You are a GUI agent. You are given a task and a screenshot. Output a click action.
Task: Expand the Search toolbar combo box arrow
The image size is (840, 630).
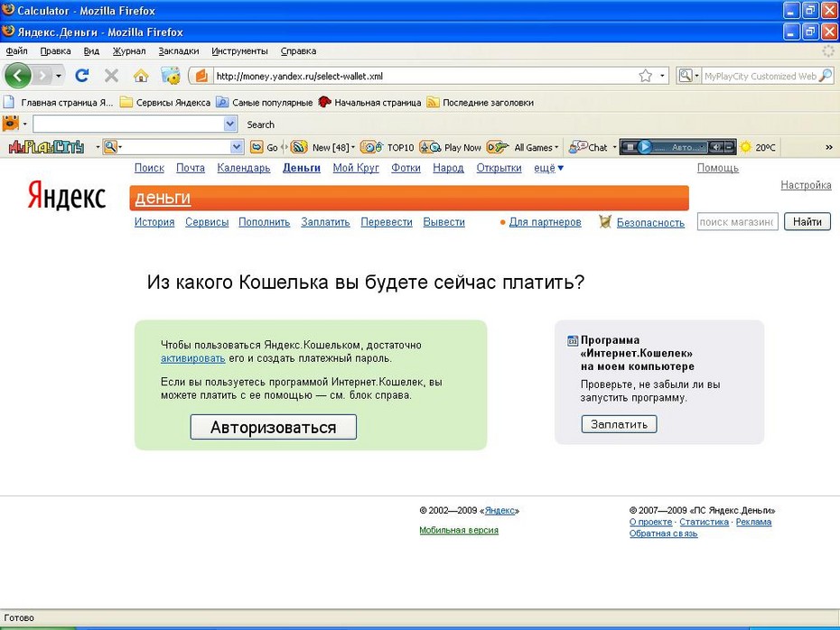pyautogui.click(x=229, y=125)
